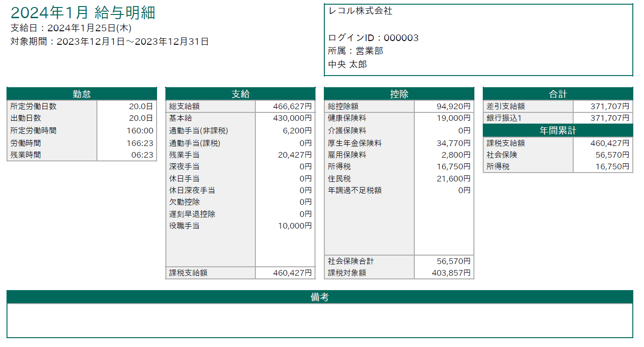
Task: Click the 残業時間 value 06:23
Action: coord(142,155)
